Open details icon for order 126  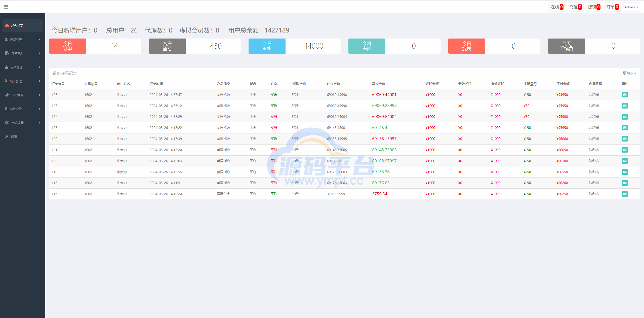(625, 95)
